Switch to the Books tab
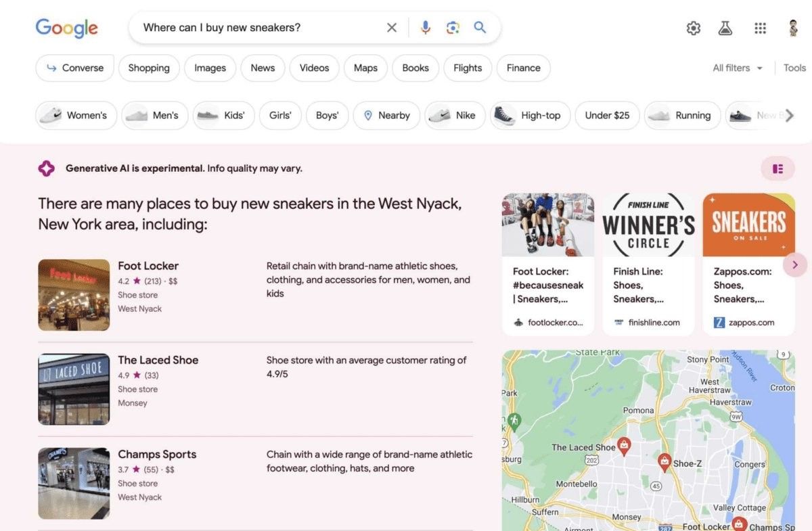The width and height of the screenshot is (812, 531). 415,68
